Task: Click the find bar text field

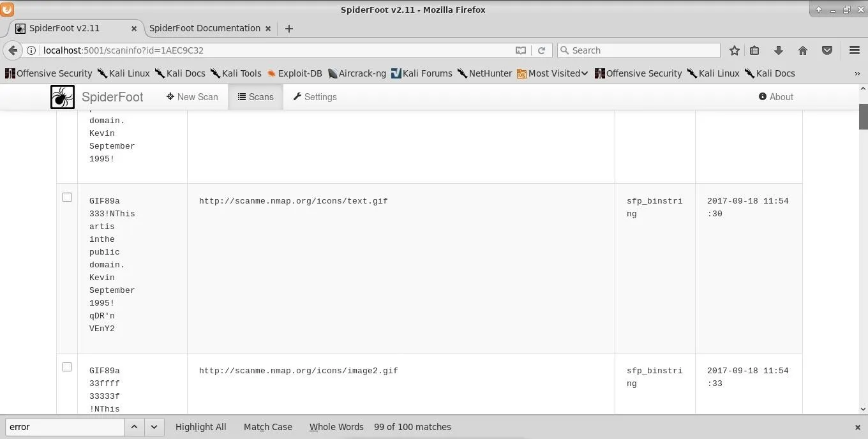Action: coord(65,427)
